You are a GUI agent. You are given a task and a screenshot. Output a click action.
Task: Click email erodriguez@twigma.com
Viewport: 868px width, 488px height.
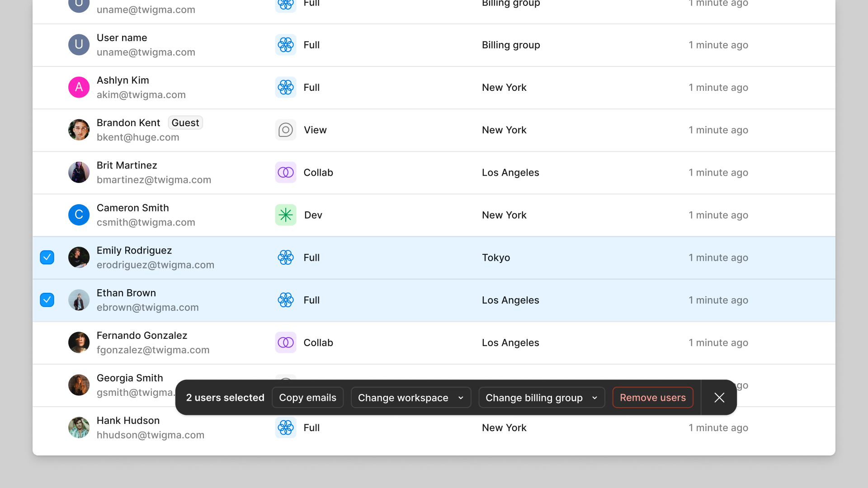coord(156,265)
